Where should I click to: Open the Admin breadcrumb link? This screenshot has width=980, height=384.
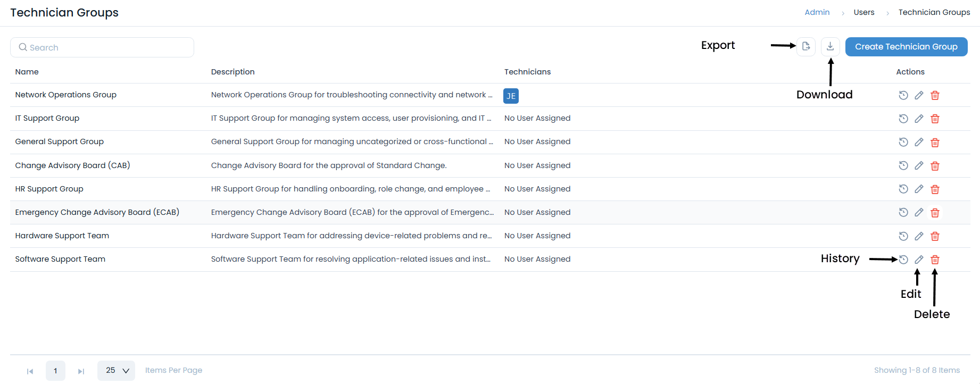click(817, 12)
